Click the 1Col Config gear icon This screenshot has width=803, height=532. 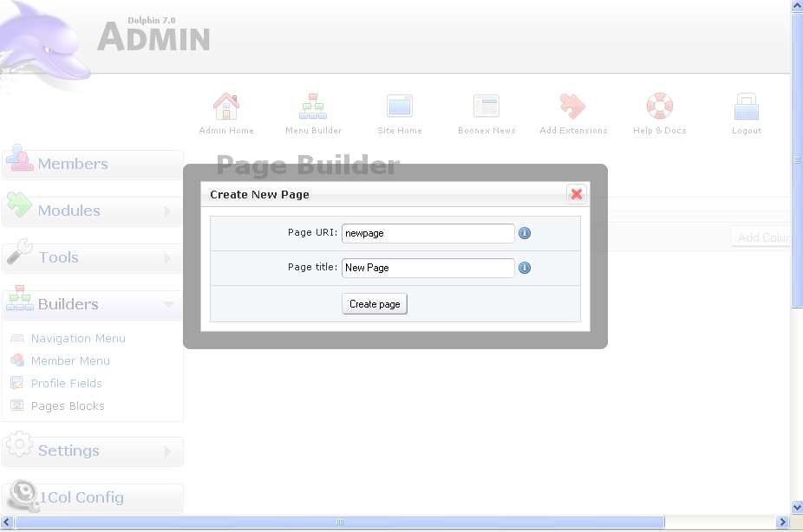[23, 495]
